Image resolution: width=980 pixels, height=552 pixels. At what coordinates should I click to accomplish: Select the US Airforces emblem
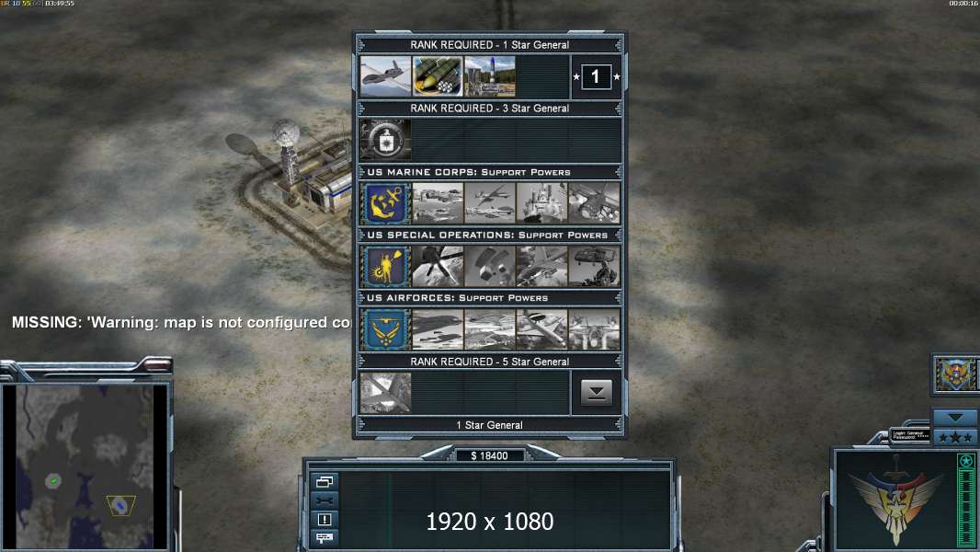click(385, 329)
